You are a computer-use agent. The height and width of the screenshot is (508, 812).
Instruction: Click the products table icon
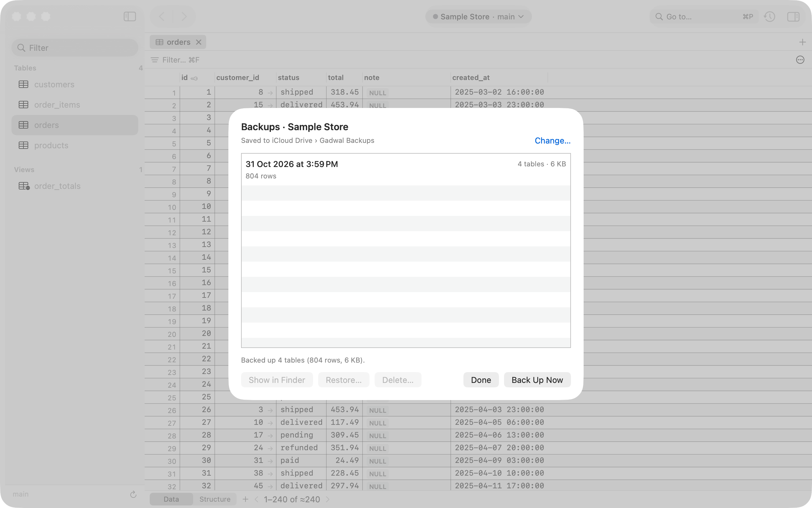point(23,145)
